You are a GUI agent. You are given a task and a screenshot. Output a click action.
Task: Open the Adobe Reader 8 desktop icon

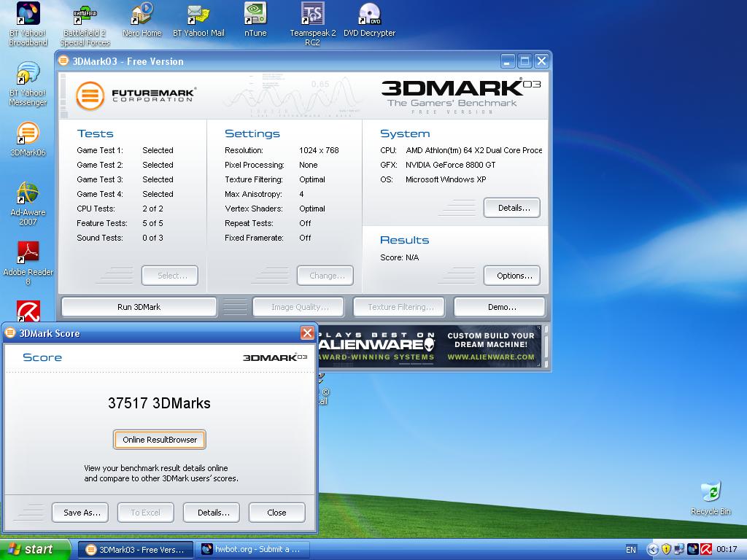28,263
